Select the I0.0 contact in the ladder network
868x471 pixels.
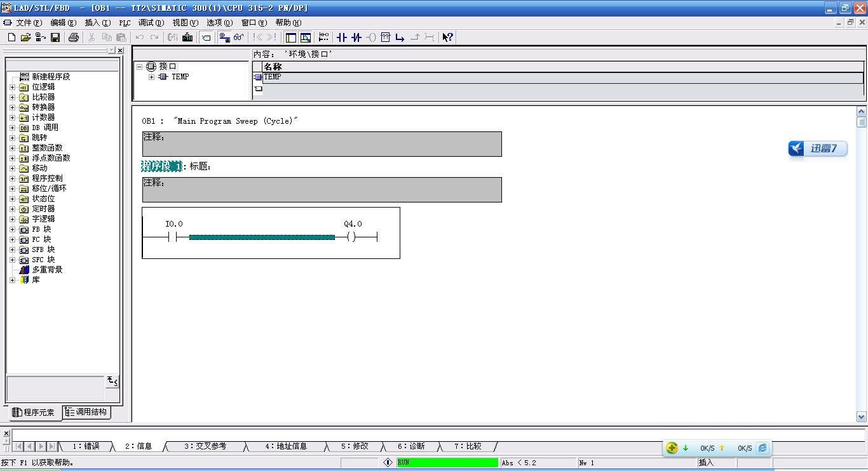click(172, 237)
